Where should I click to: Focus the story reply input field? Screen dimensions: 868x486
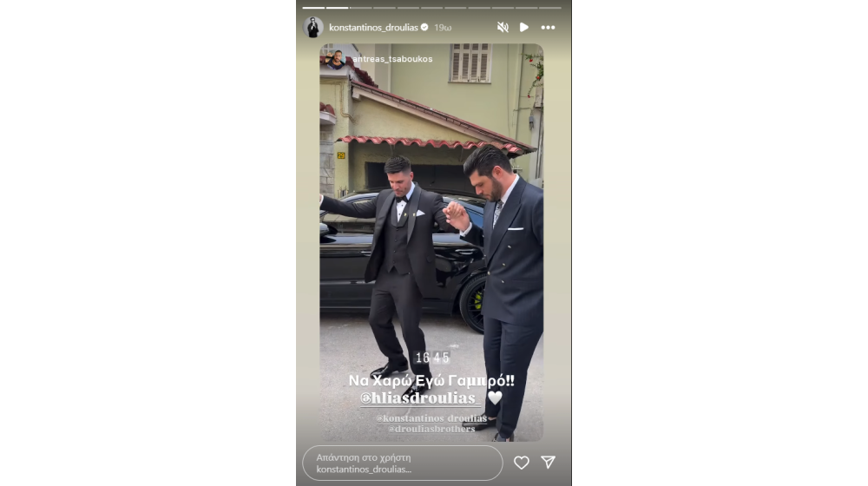(403, 463)
